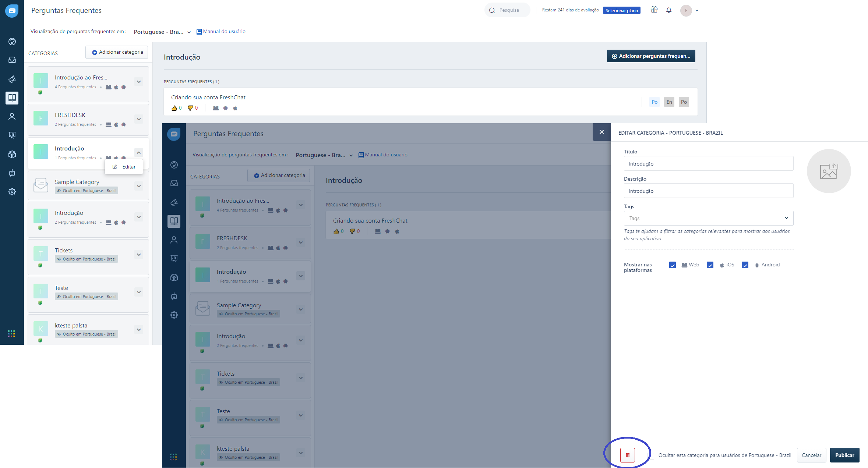
Task: Open the bot icon in left sidebar
Action: coord(12,173)
